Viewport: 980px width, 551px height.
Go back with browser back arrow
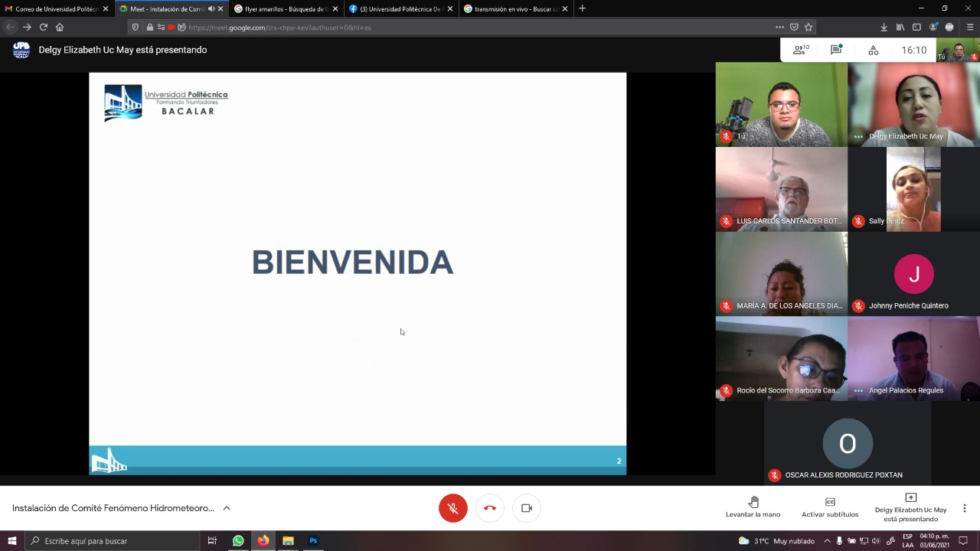point(10,27)
